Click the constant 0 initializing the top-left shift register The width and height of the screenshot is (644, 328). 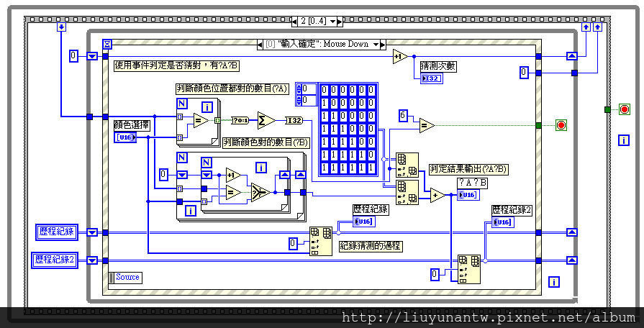[x=73, y=56]
